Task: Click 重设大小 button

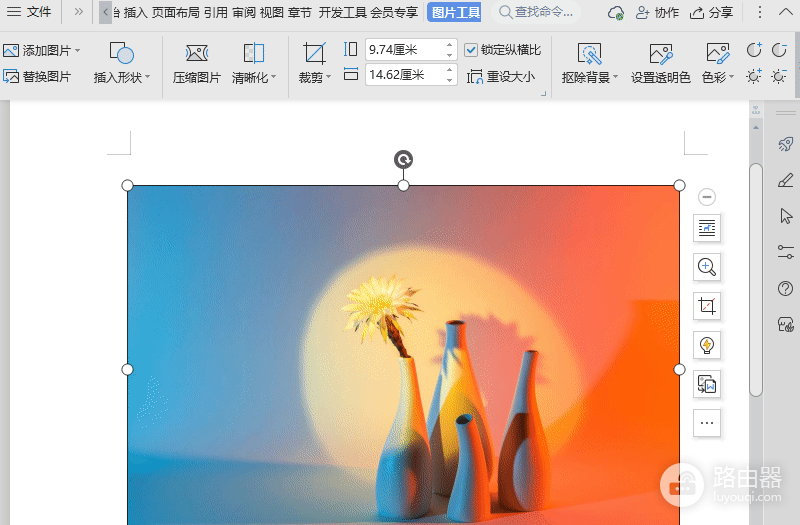Action: coord(501,77)
